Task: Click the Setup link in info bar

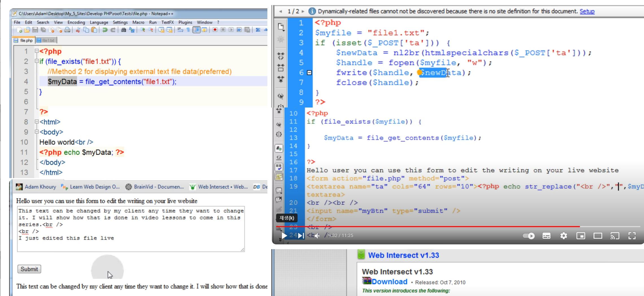Action: (x=587, y=11)
